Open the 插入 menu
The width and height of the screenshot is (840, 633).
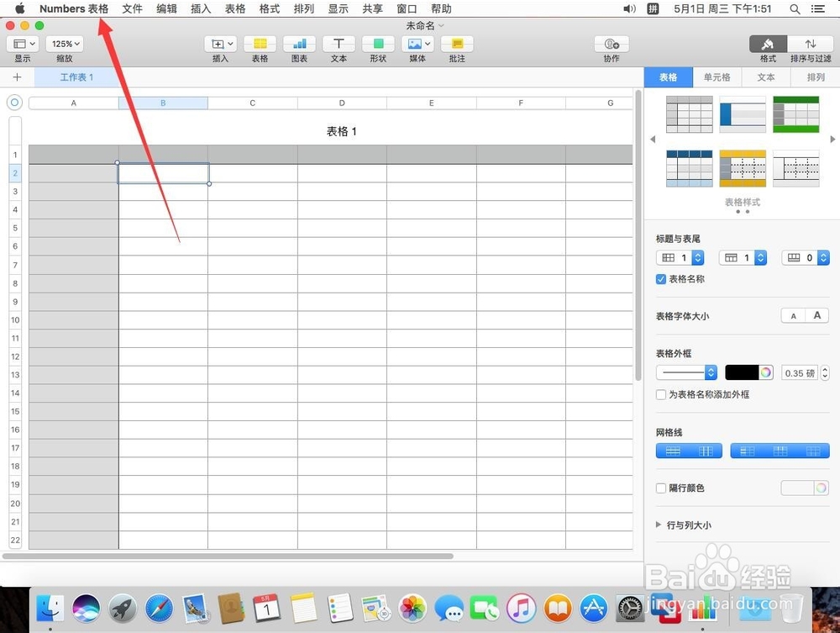tap(200, 8)
